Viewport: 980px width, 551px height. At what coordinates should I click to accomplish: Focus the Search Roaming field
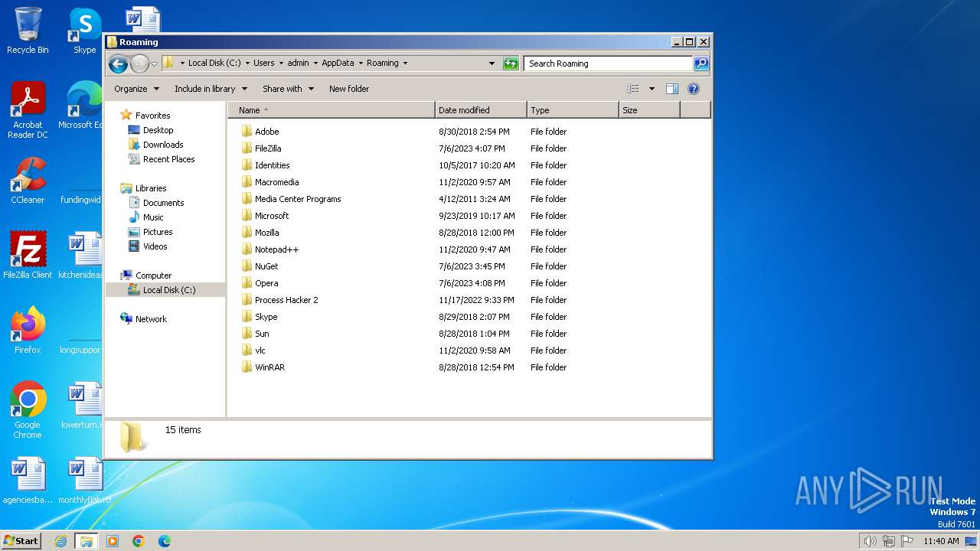(x=609, y=64)
